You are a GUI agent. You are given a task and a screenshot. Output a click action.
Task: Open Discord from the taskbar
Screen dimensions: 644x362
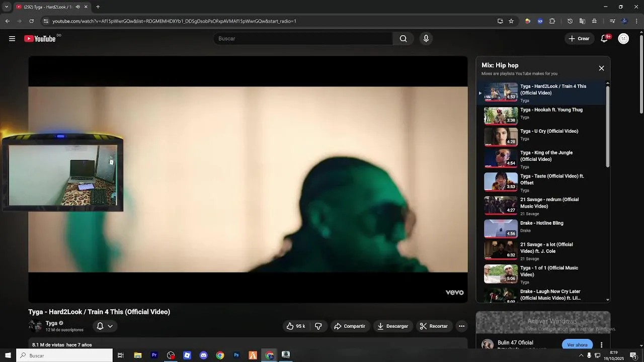pyautogui.click(x=203, y=355)
